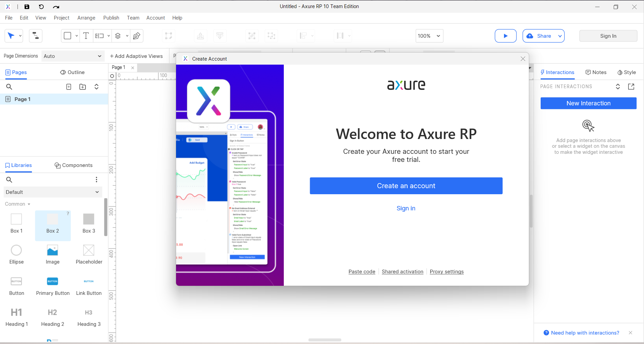Select the dynamic panel layers tool
Image resolution: width=644 pixels, height=344 pixels.
tap(118, 36)
